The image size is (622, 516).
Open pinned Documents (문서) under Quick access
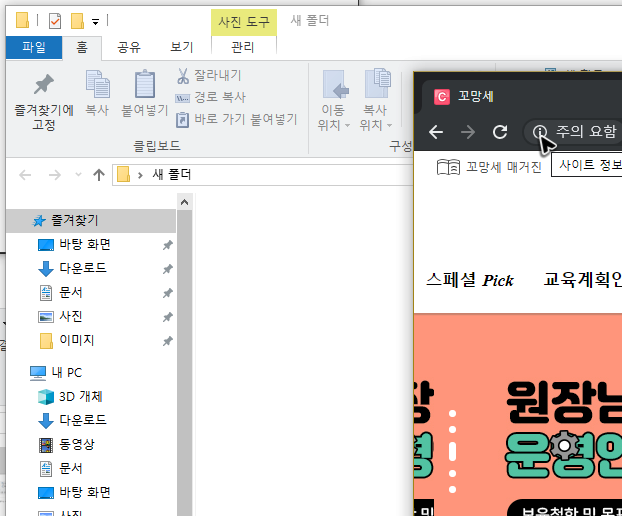click(60, 293)
